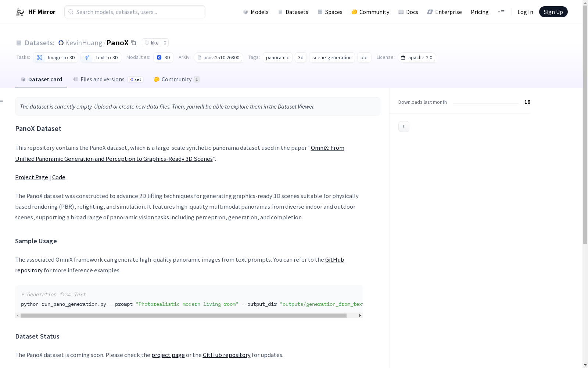Click the scene-generation tag
This screenshot has width=588, height=368.
332,57
